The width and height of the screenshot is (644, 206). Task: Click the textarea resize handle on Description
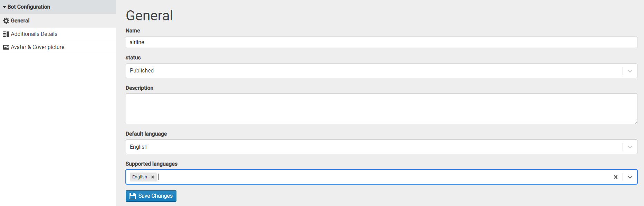pyautogui.click(x=635, y=122)
